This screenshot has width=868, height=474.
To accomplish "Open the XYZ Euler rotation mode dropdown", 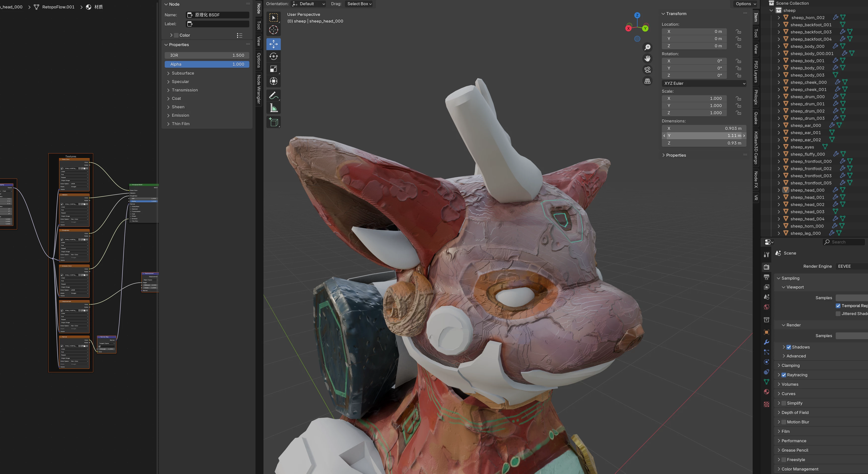I will (x=704, y=83).
